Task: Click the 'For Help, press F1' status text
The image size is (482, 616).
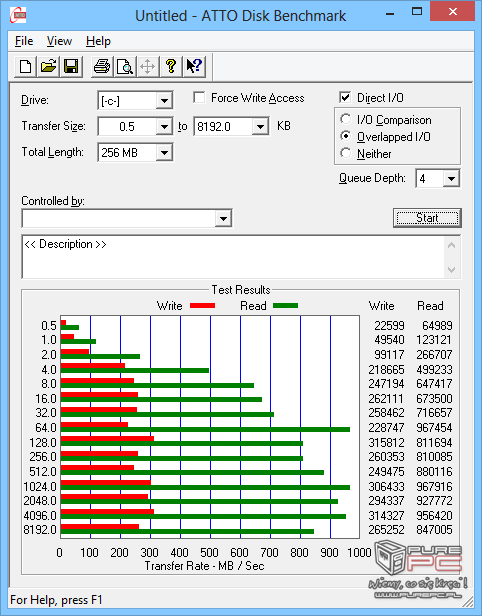Action: [x=56, y=600]
